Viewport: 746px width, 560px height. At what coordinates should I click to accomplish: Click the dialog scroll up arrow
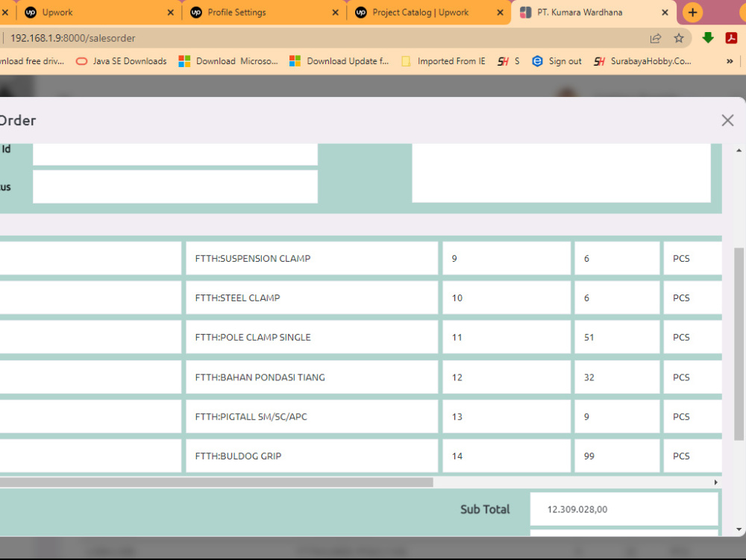pyautogui.click(x=739, y=150)
